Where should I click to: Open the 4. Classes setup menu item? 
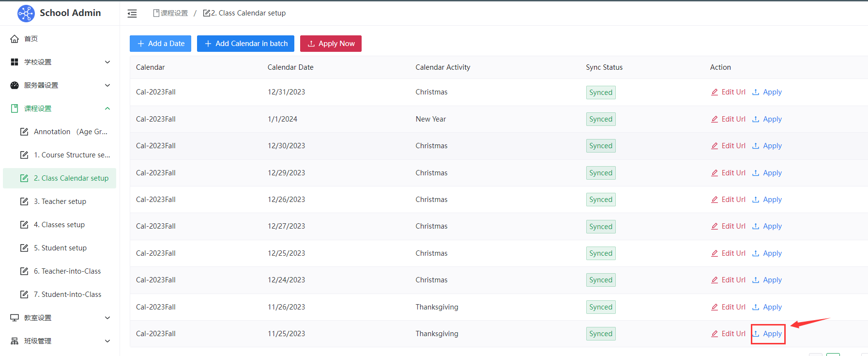[63, 225]
